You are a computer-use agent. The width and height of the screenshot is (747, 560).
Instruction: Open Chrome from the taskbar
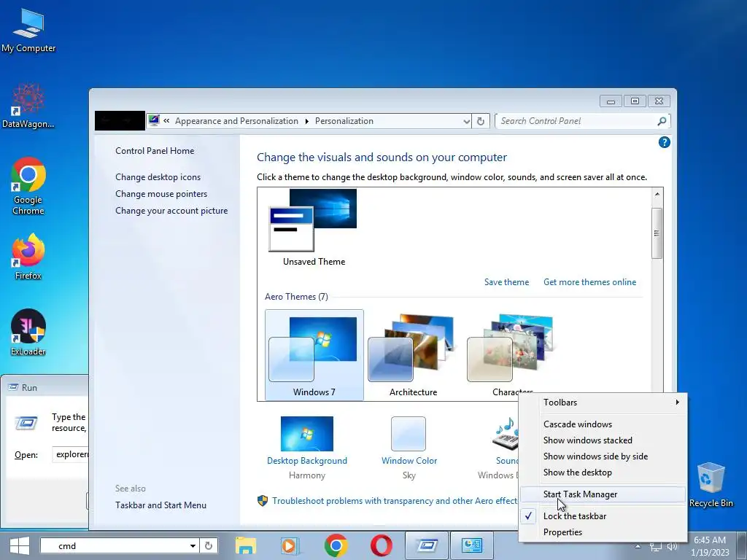pyautogui.click(x=336, y=545)
